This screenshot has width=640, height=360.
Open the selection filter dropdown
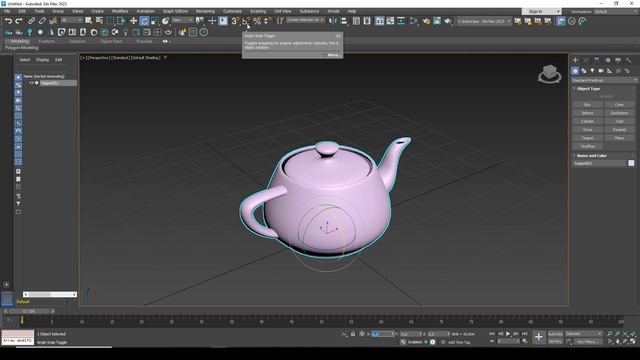point(71,20)
